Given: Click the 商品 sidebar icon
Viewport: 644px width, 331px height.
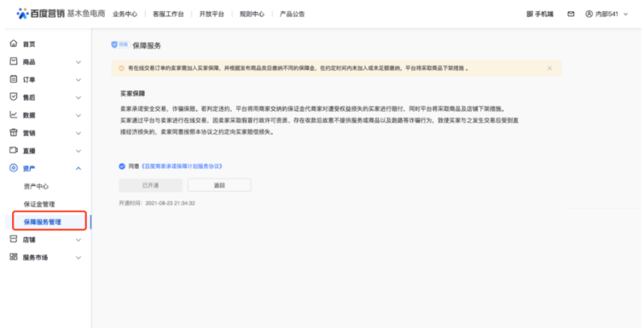Looking at the screenshot, I should pyautogui.click(x=14, y=61).
